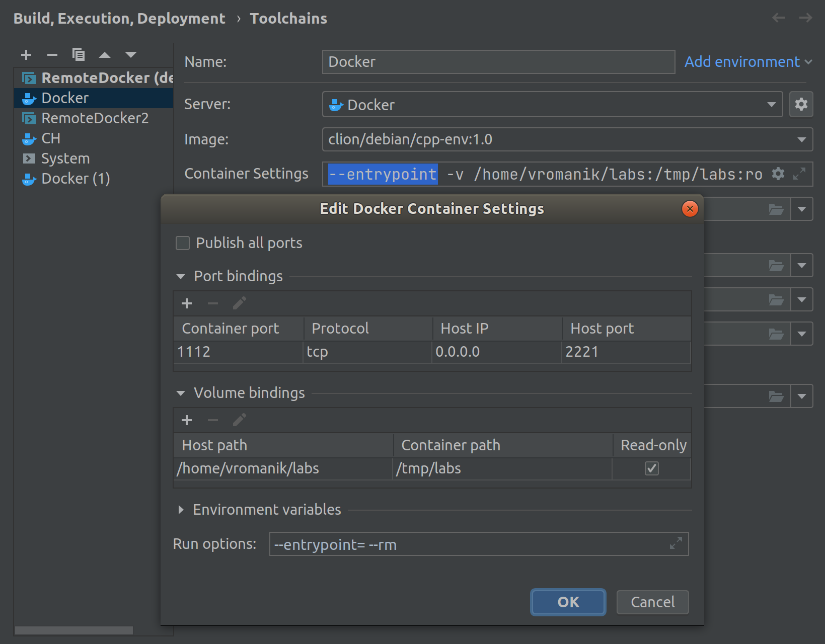Add a new toolchain with plus icon
The height and width of the screenshot is (644, 825).
26,55
